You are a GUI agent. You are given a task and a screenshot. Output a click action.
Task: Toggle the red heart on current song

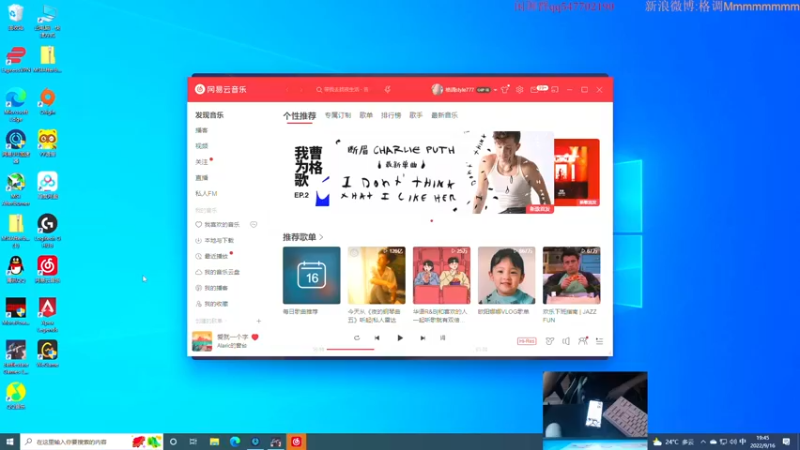click(x=255, y=337)
